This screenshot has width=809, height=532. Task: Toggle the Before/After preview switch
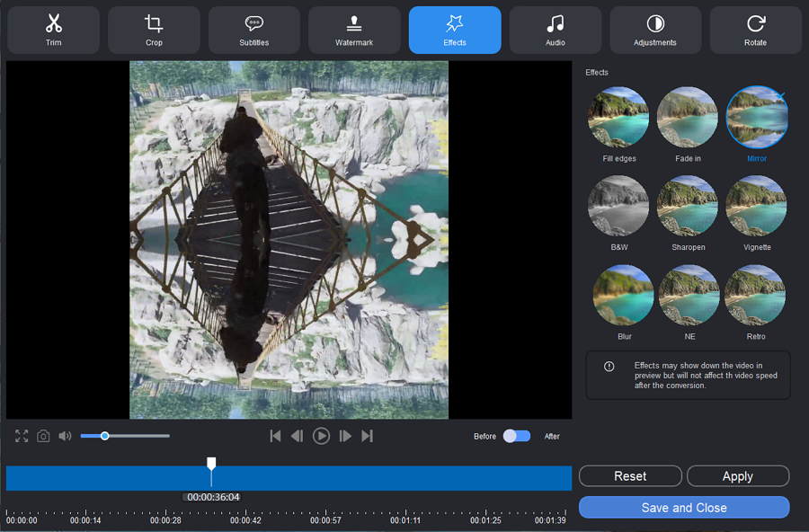pos(517,436)
